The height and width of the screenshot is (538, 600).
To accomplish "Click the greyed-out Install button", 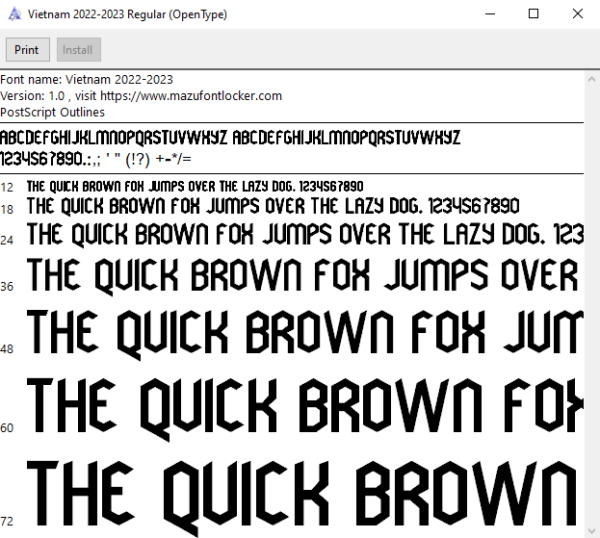I will coord(79,50).
